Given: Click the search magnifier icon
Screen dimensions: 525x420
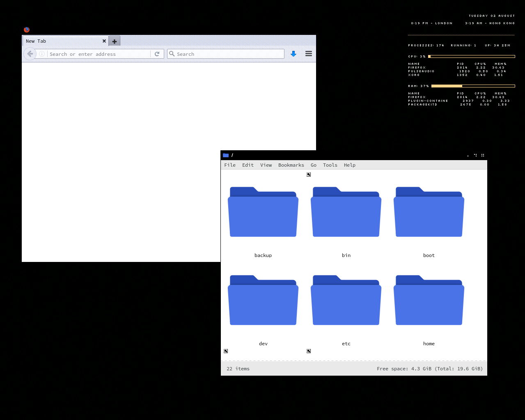Looking at the screenshot, I should click(x=172, y=54).
